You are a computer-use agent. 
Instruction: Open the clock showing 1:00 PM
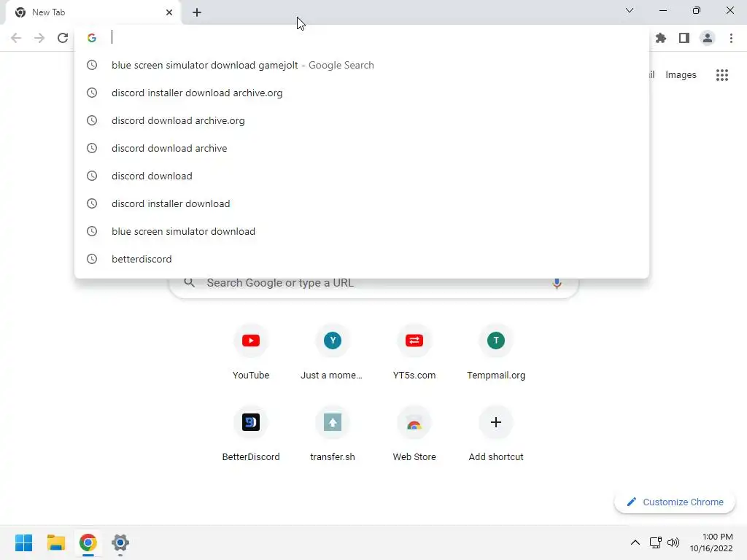711,542
